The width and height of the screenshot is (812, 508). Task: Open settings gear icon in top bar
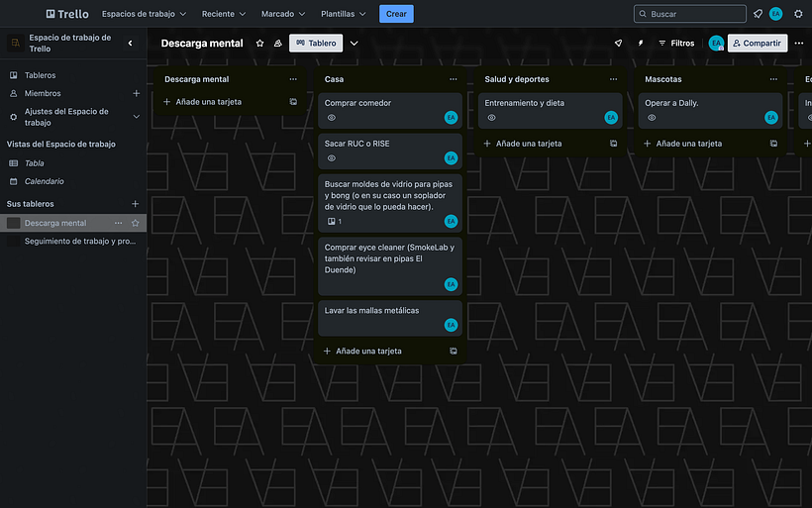(798, 14)
